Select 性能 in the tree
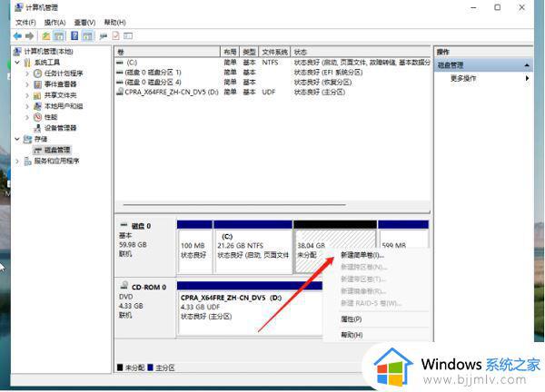 point(51,117)
